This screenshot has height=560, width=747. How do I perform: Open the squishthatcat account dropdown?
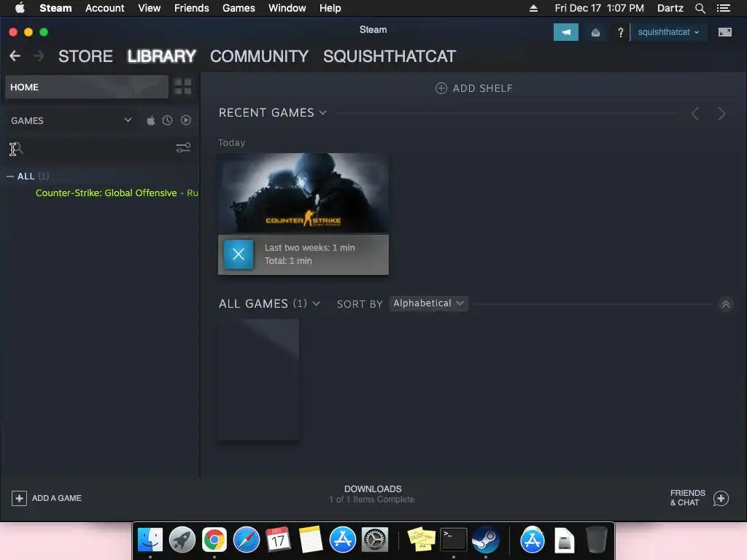(668, 32)
